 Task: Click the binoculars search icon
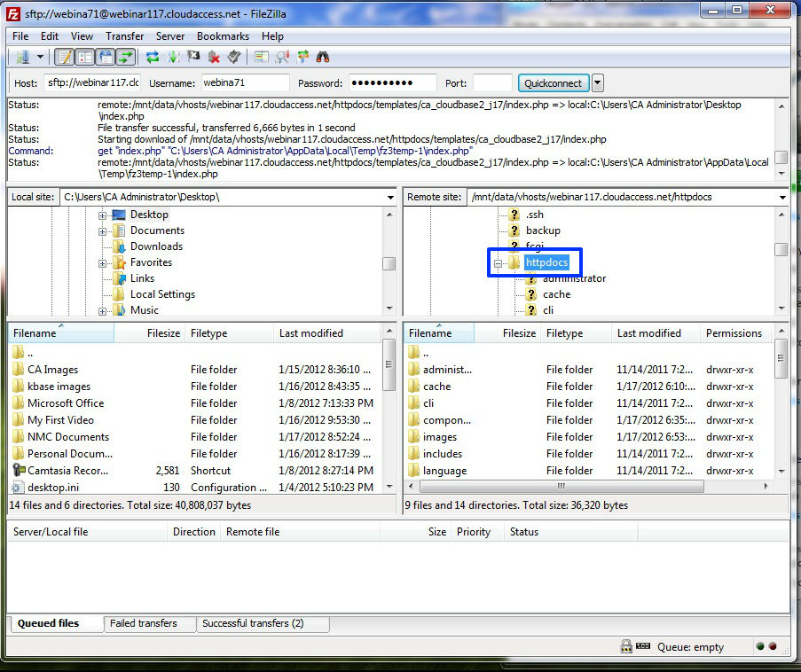click(x=322, y=57)
